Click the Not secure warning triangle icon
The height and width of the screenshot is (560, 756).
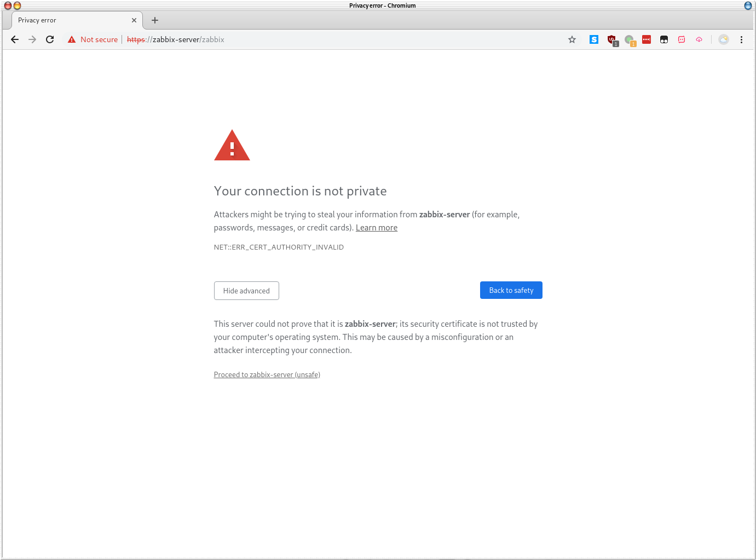click(x=72, y=39)
